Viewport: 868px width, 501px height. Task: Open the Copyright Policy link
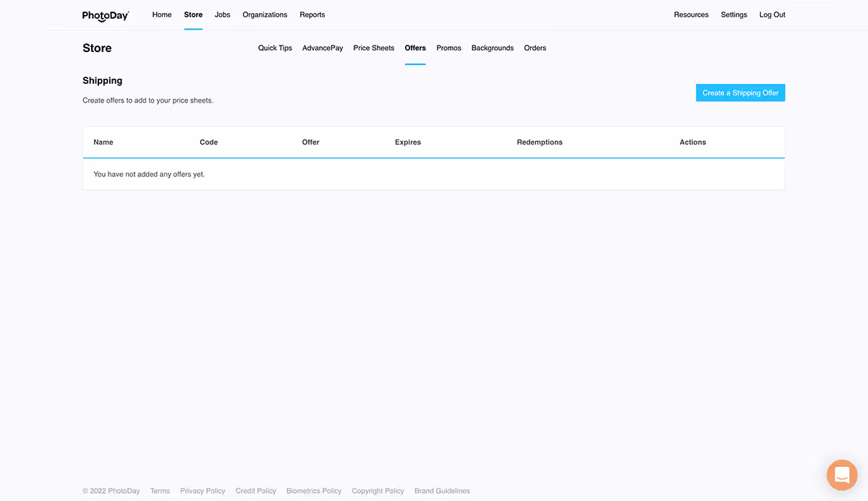tap(378, 491)
